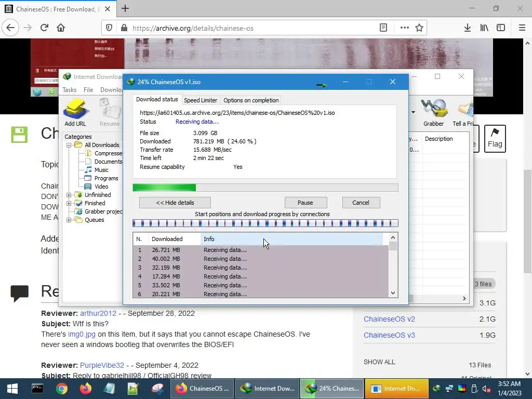
Task: Click volume muted tray icon
Action: pos(486,389)
